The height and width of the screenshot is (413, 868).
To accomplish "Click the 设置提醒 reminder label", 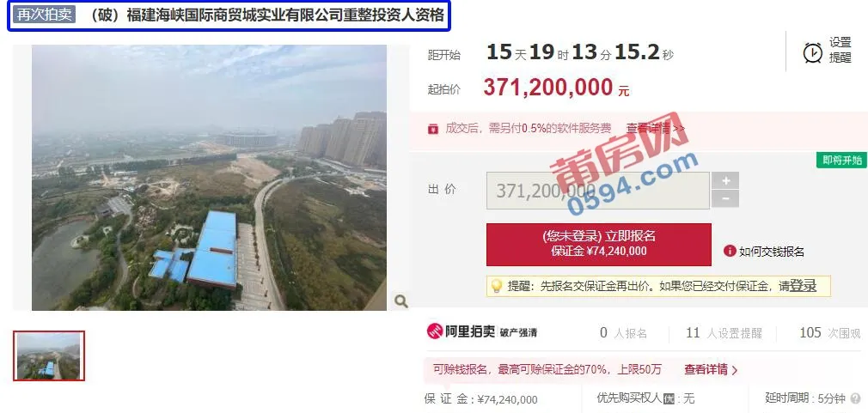I will point(840,50).
